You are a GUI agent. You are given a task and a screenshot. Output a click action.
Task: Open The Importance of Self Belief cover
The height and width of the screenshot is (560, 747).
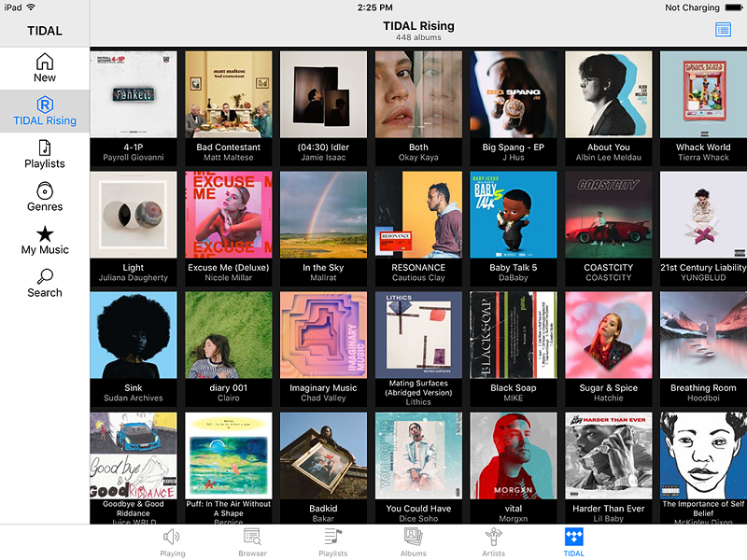(x=704, y=455)
